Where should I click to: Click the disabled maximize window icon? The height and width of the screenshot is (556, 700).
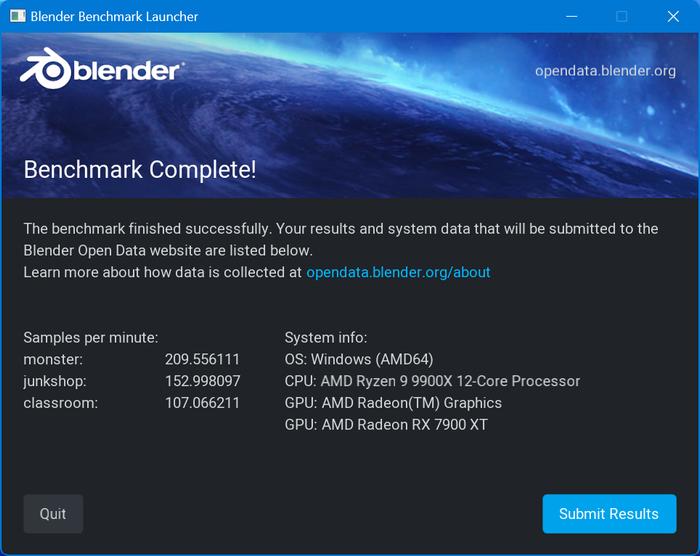[621, 17]
